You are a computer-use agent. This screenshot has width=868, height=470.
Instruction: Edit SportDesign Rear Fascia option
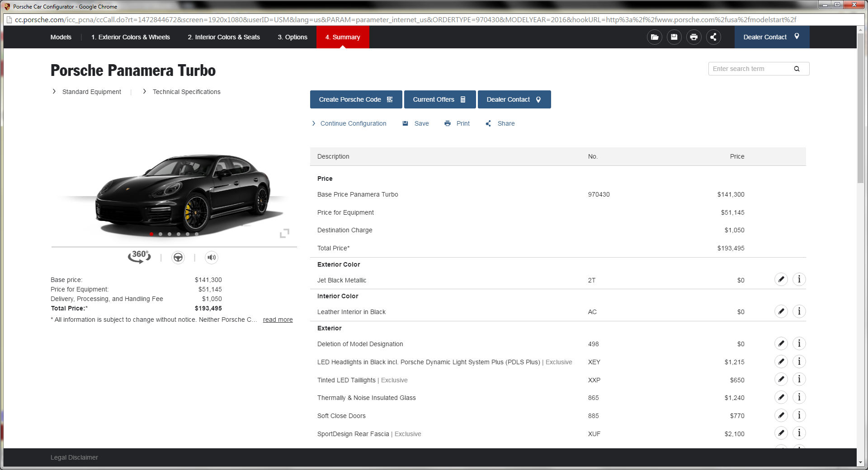781,433
